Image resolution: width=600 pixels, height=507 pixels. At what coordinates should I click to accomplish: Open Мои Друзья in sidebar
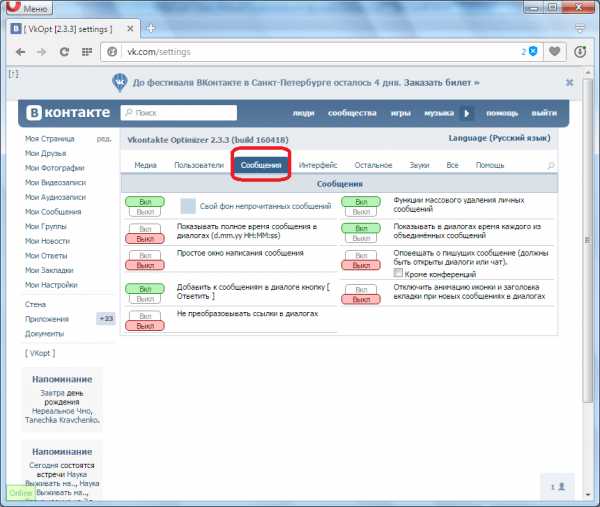[x=46, y=153]
